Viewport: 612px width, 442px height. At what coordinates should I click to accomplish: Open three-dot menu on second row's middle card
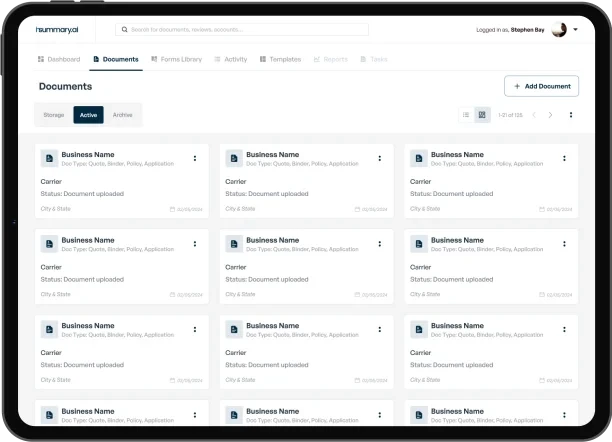(379, 244)
